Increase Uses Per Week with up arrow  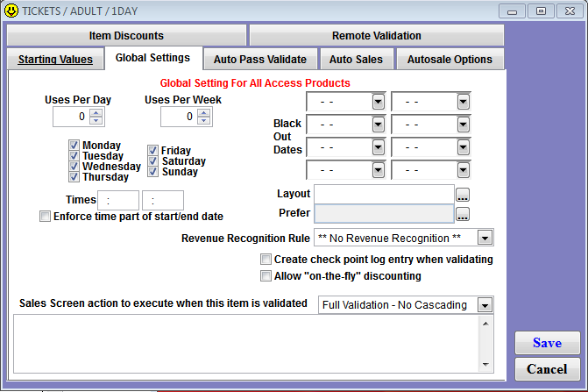click(x=203, y=113)
